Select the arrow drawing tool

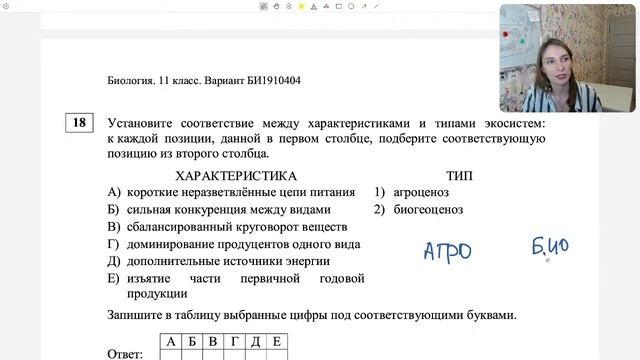pyautogui.click(x=364, y=6)
